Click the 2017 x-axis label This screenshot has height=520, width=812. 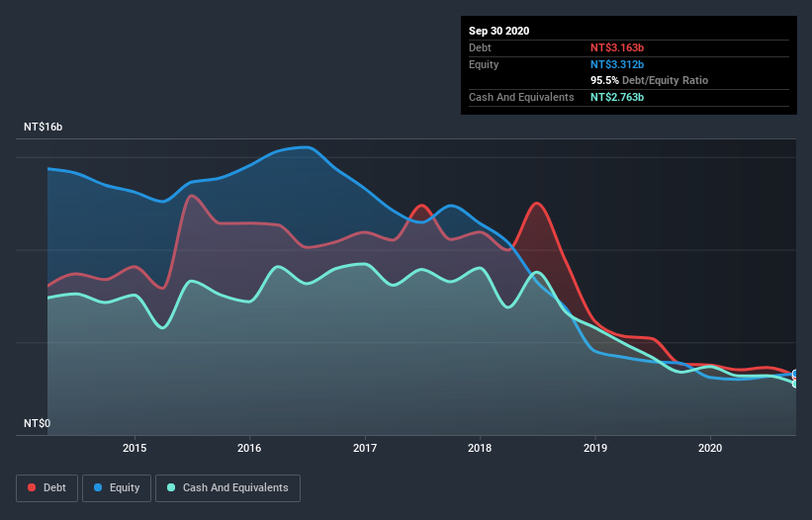tap(365, 448)
